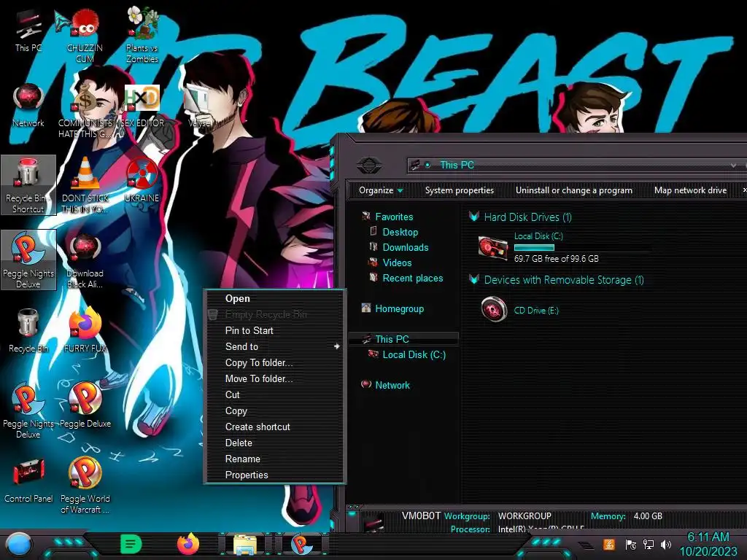Collapse the Hard Disk Drives group
Screen dimensions: 747x560
point(474,217)
